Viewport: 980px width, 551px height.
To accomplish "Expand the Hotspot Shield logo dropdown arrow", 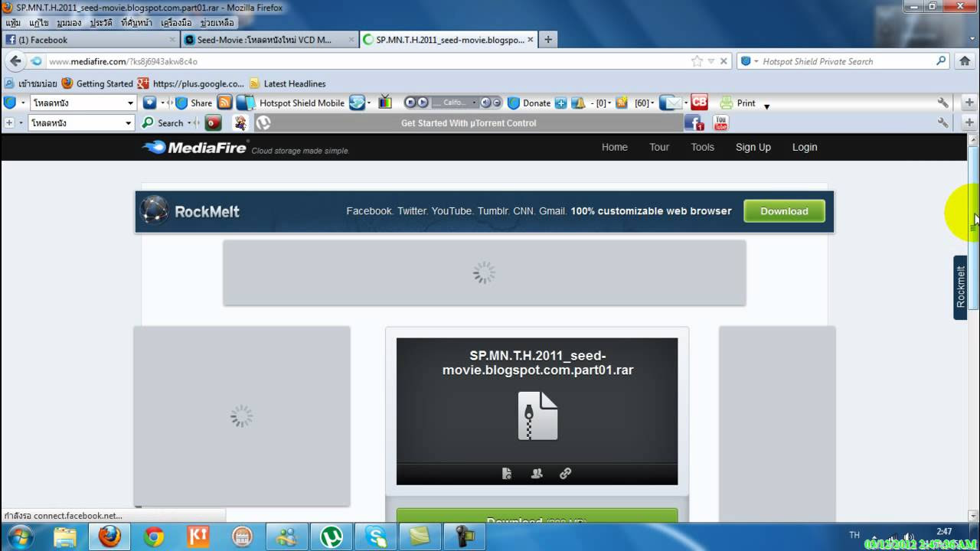I will tap(23, 103).
